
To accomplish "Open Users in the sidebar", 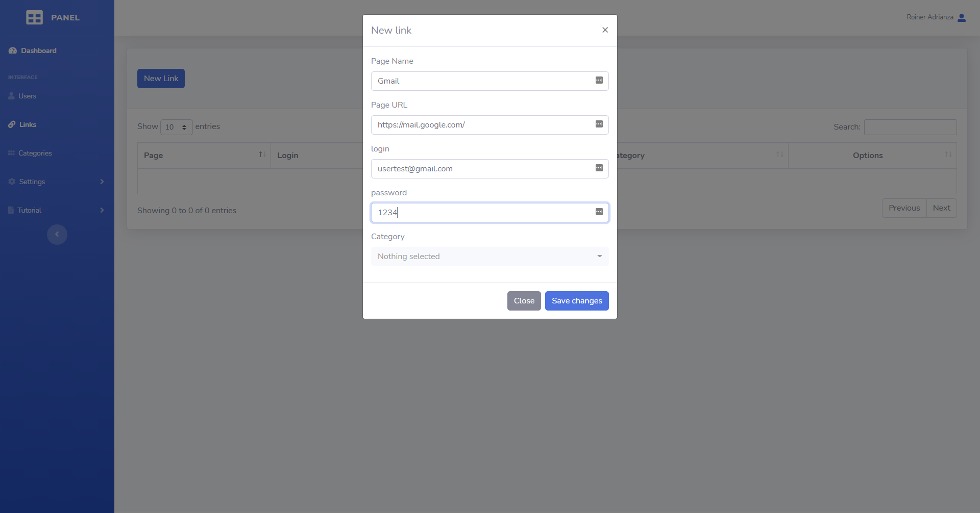I will tap(27, 96).
